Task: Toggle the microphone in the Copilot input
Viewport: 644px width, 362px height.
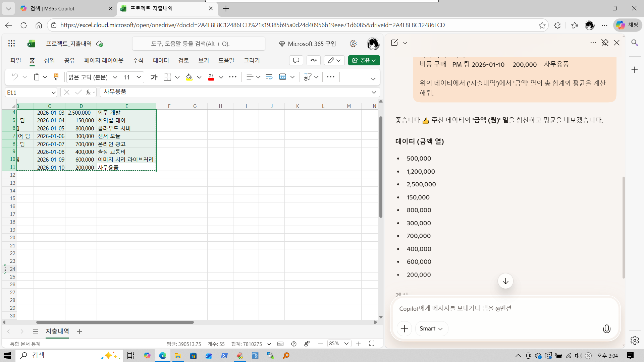Action: tap(606, 328)
